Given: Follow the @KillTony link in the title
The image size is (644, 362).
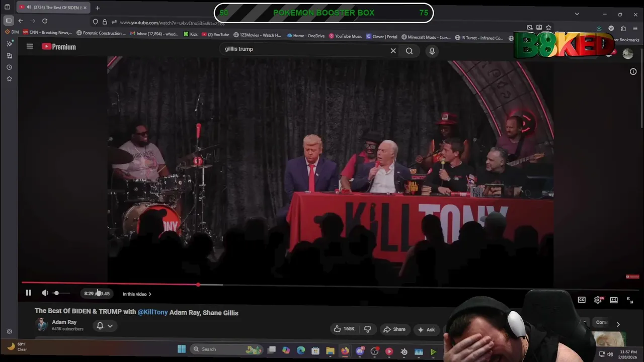Looking at the screenshot, I should coord(152,313).
